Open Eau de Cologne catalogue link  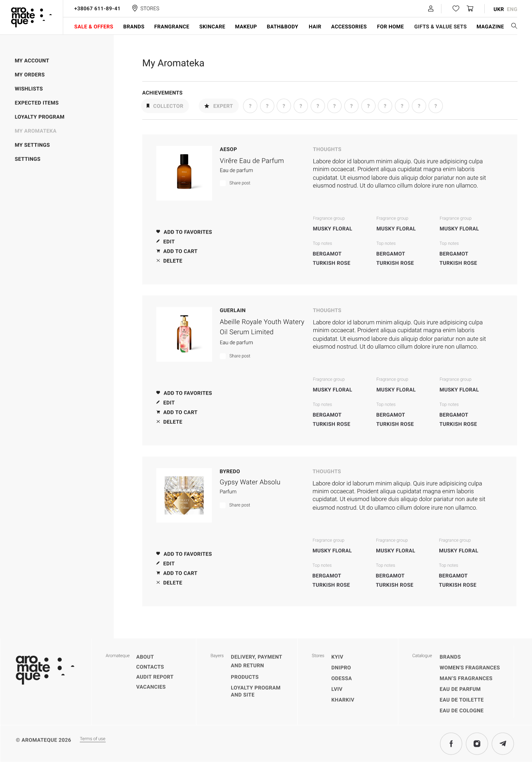[462, 710]
